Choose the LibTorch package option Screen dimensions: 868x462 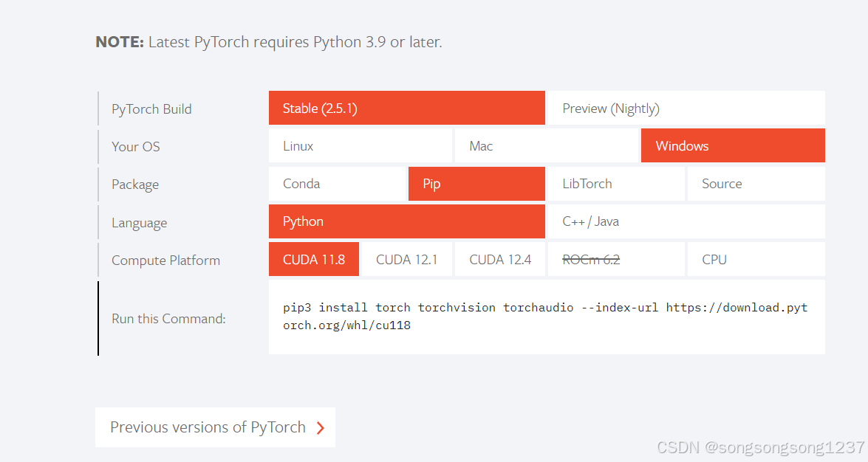(615, 183)
